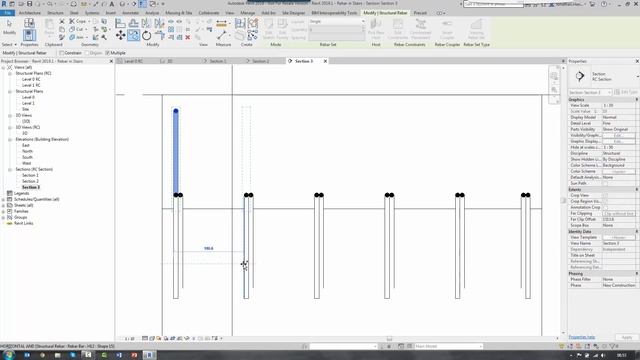Click the Cut geometry tool
The height and width of the screenshot is (360, 640).
click(x=76, y=29)
